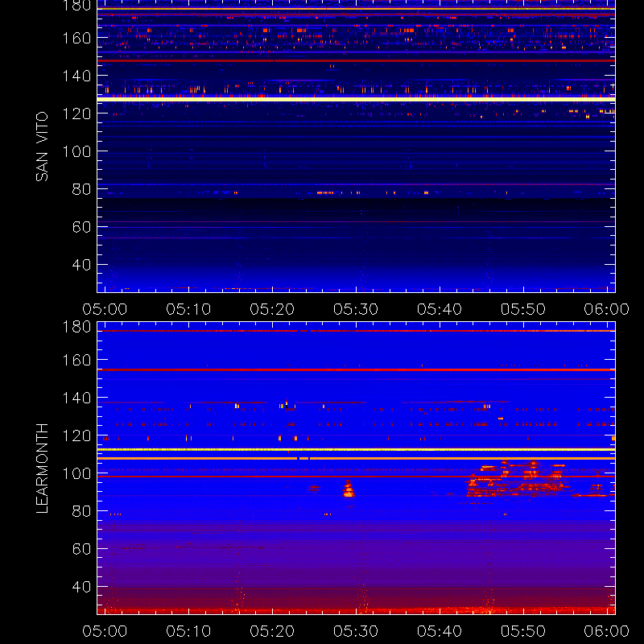
Task: Select the 60 tick label on San Vito axis
Action: click(82, 227)
